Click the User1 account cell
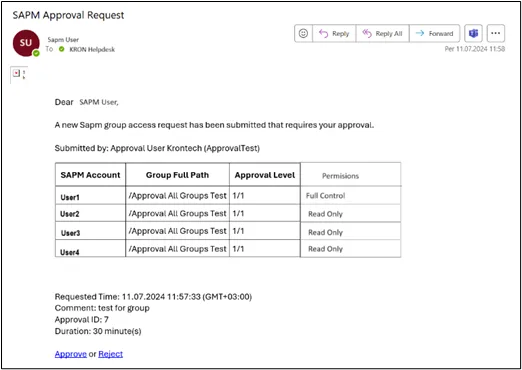Image resolution: width=522 pixels, height=370 pixels. (90, 197)
